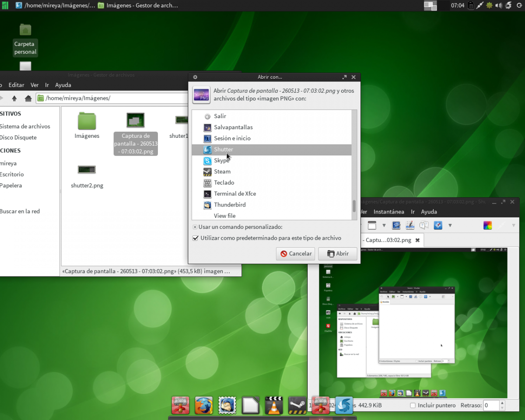Viewport: 525px width, 420px height.
Task: Click the rainbow color wheel icon in Shutter
Action: 487,225
